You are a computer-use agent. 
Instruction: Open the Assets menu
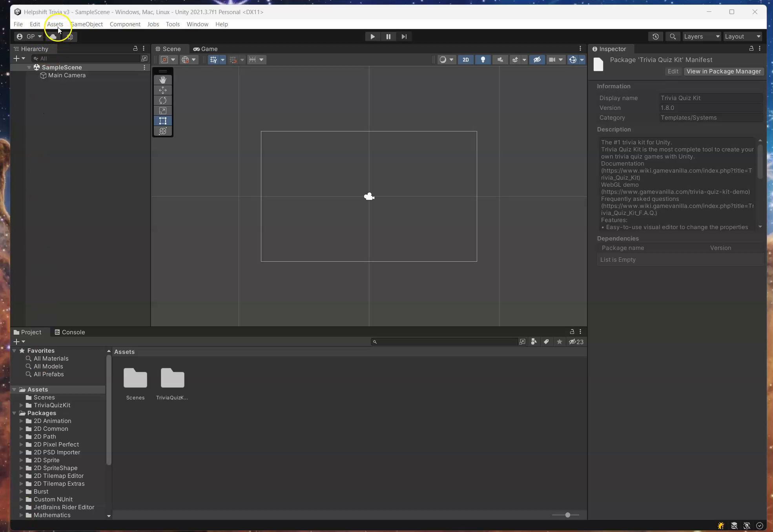pyautogui.click(x=55, y=24)
